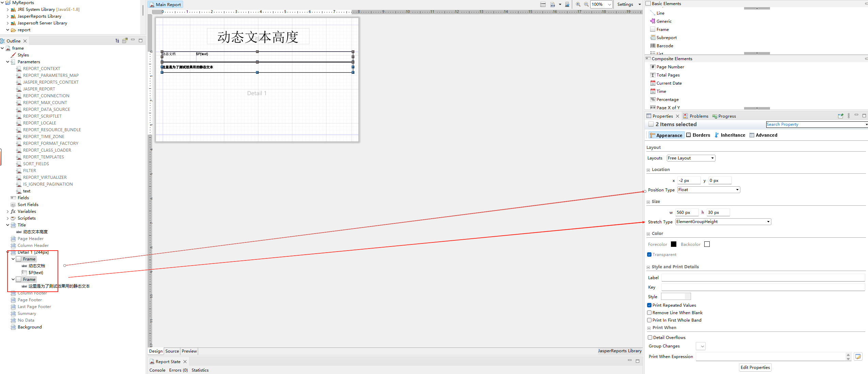Expand the Variables tree node
This screenshot has width=868, height=374.
tap(7, 211)
